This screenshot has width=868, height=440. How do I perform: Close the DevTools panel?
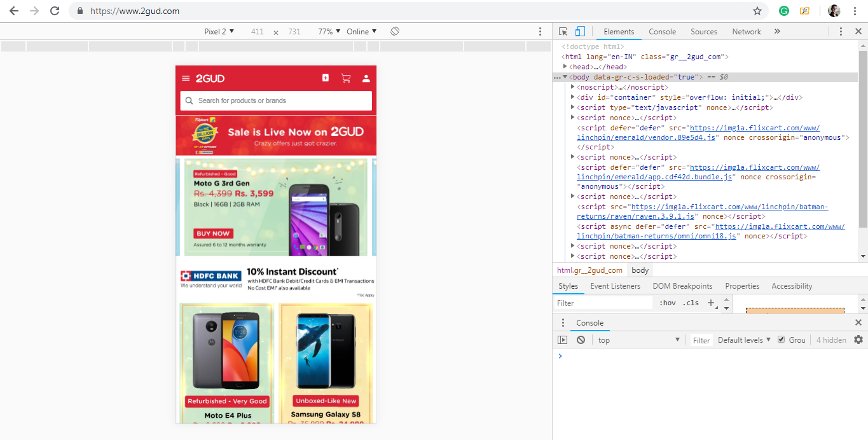857,31
